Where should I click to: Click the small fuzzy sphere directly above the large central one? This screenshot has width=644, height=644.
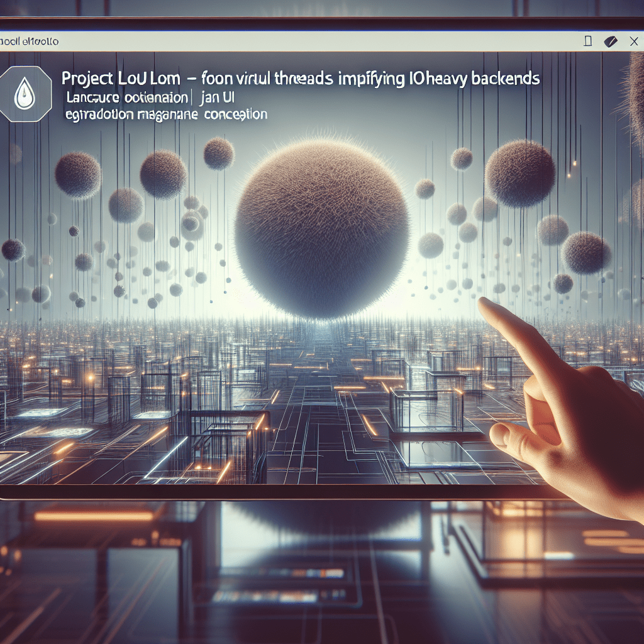click(x=218, y=153)
